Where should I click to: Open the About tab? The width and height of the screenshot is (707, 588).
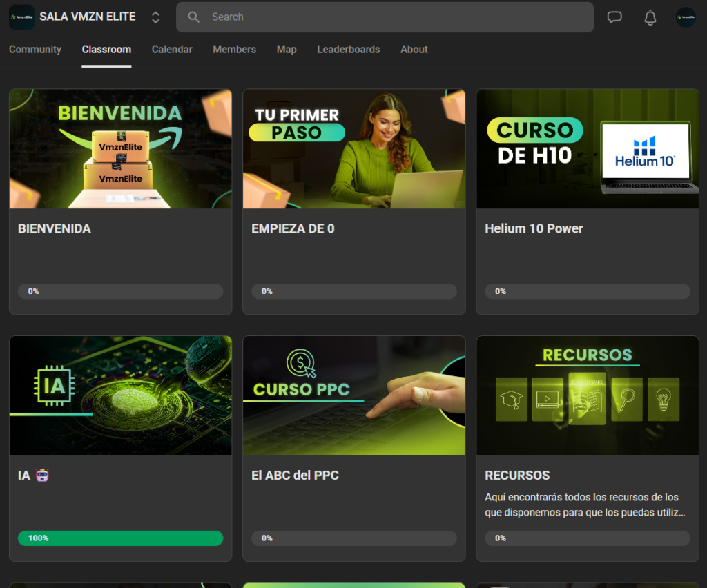click(x=414, y=50)
